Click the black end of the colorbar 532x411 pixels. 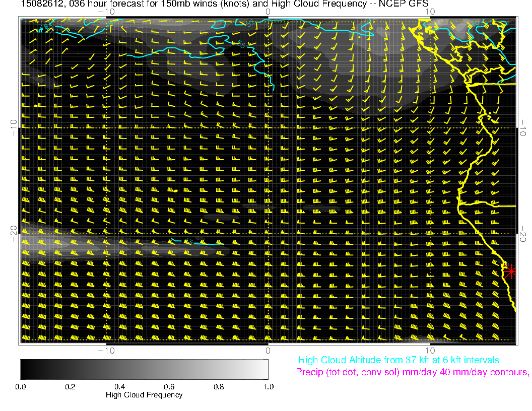click(x=24, y=369)
